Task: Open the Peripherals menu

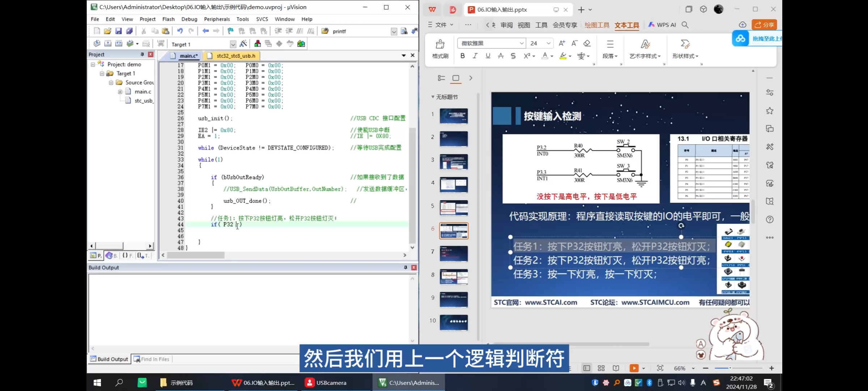Action: coord(217,19)
